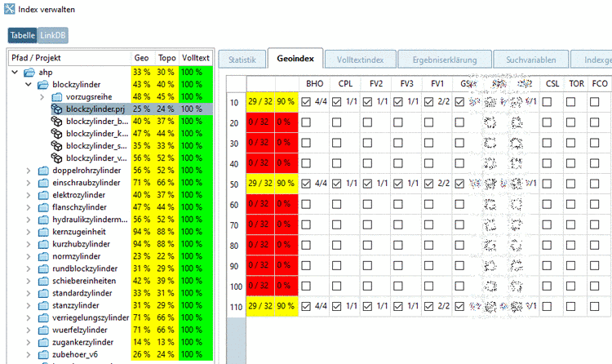Switch to LinkDB view

(53, 35)
